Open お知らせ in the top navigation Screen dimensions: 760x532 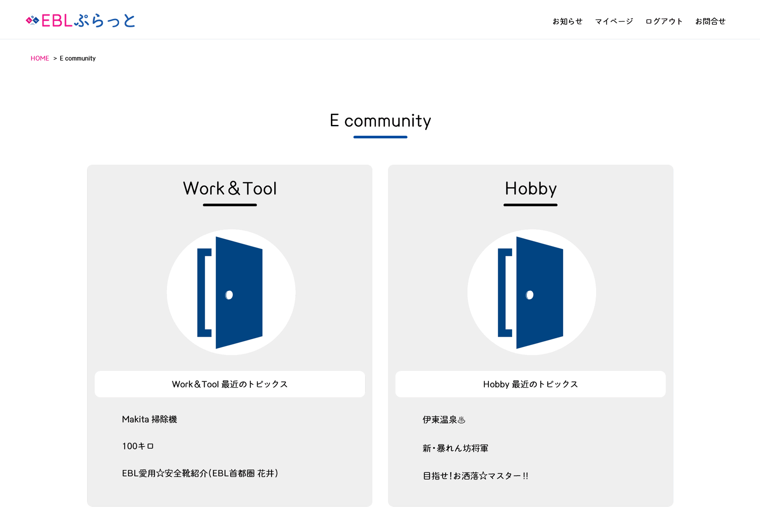tap(567, 21)
